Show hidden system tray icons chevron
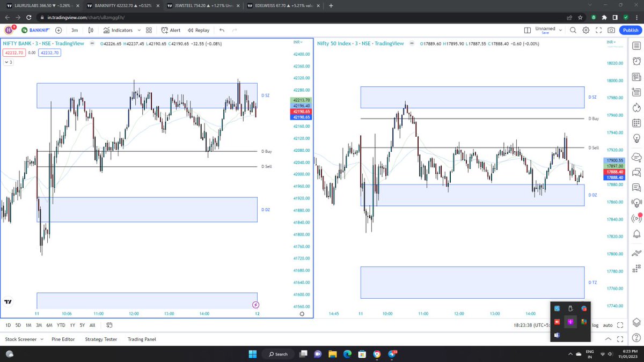Viewport: 644px width, 362px height. tap(570, 354)
